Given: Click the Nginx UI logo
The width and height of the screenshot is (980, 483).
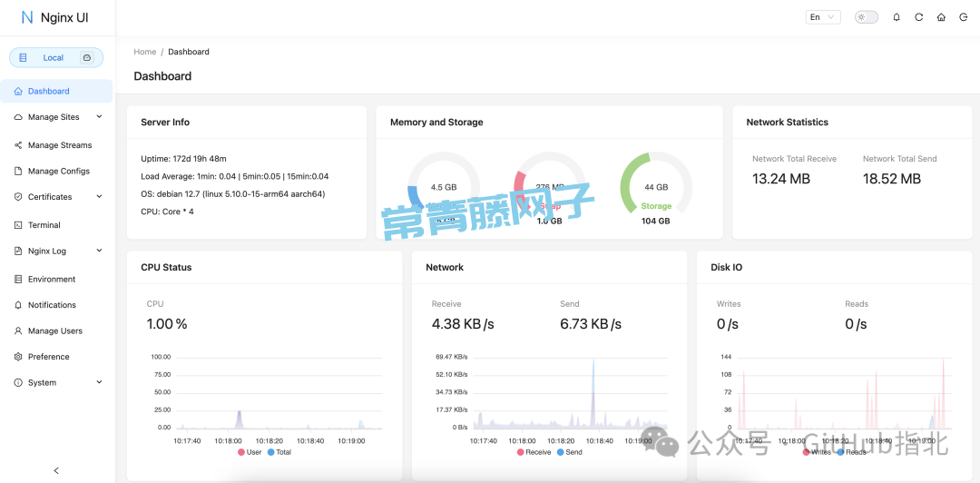Looking at the screenshot, I should (54, 17).
